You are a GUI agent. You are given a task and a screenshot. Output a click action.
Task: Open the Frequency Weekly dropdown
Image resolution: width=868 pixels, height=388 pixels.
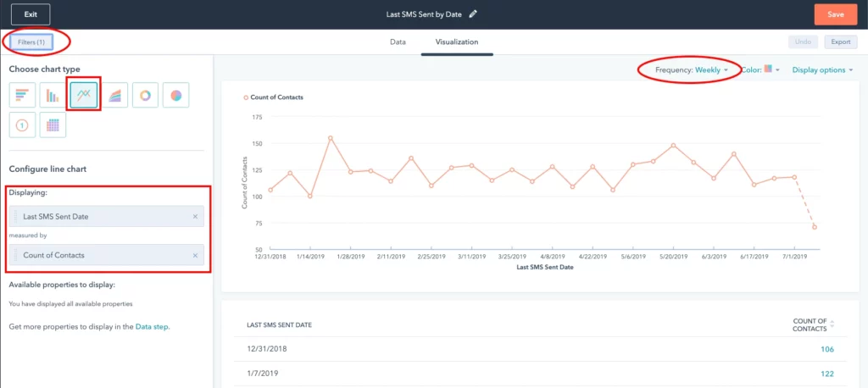[692, 70]
